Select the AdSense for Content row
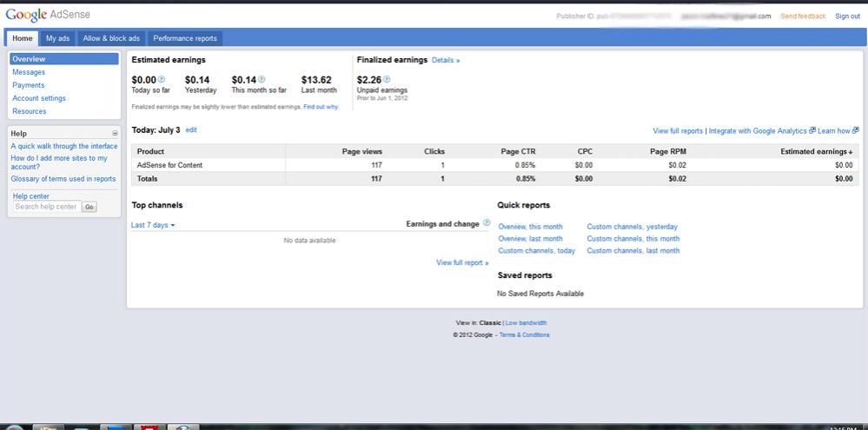 tap(495, 165)
